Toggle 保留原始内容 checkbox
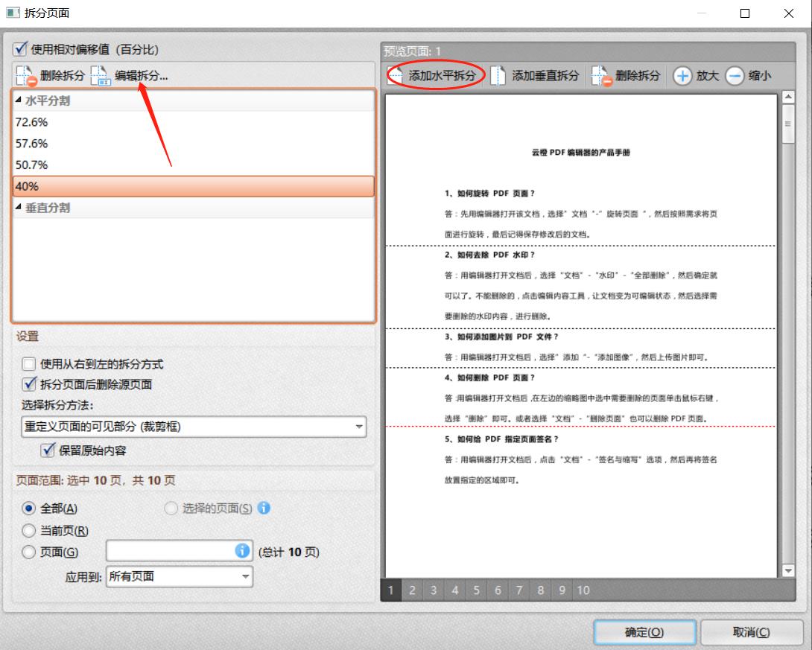The image size is (812, 650). (48, 450)
